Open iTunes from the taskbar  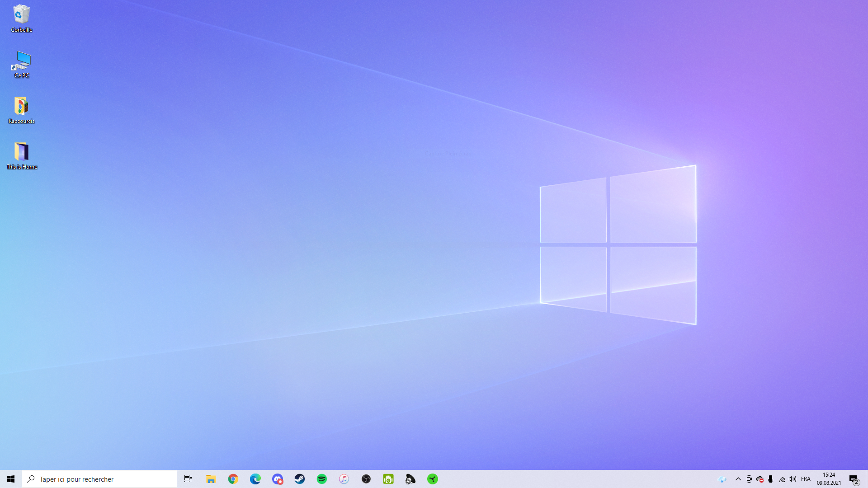pyautogui.click(x=344, y=479)
